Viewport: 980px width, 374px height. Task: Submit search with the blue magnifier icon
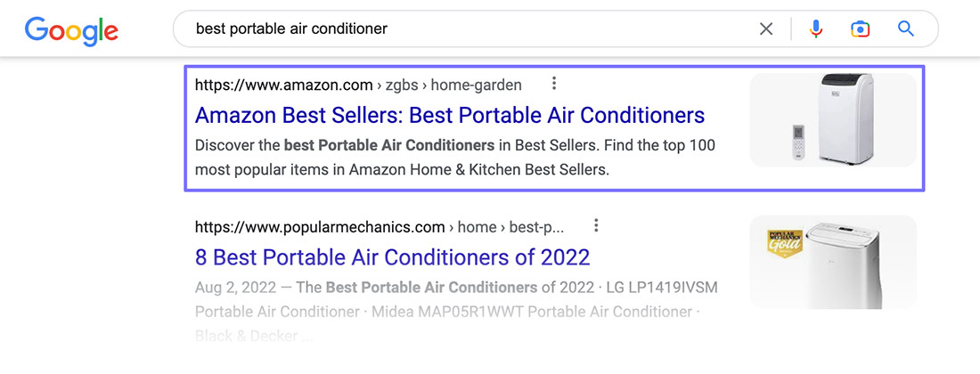[906, 28]
